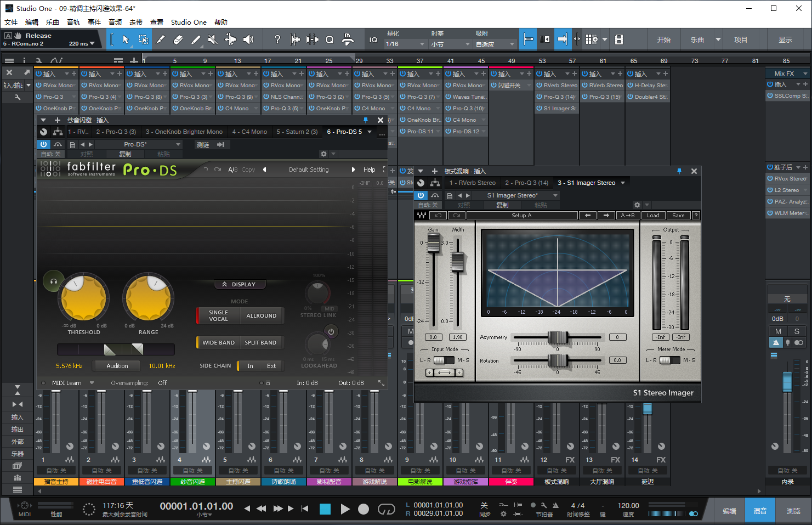
Task: Click Pro-DS headphone audition icon
Action: 53,281
